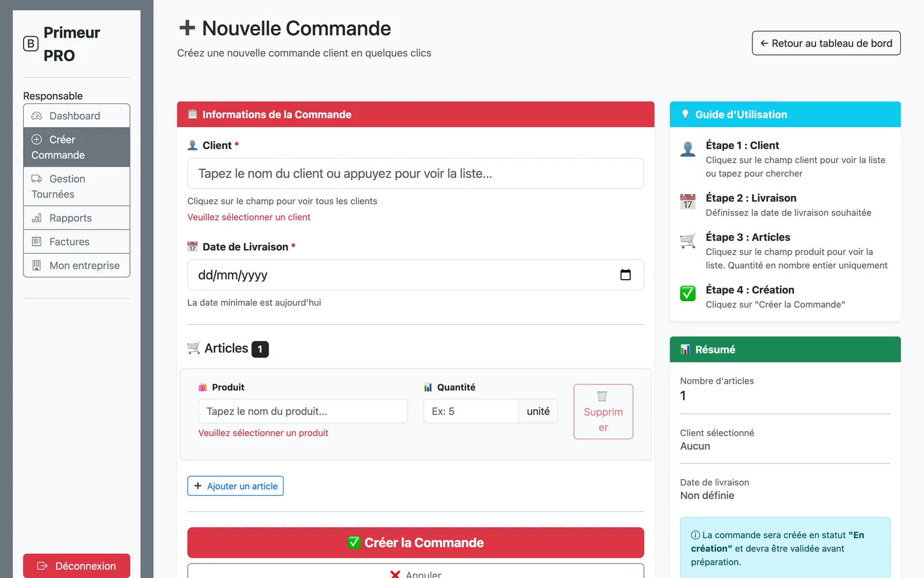Viewport: 924px width, 578px height.
Task: Click the 'Veuillez sélectionner un client' error text
Action: pos(249,217)
